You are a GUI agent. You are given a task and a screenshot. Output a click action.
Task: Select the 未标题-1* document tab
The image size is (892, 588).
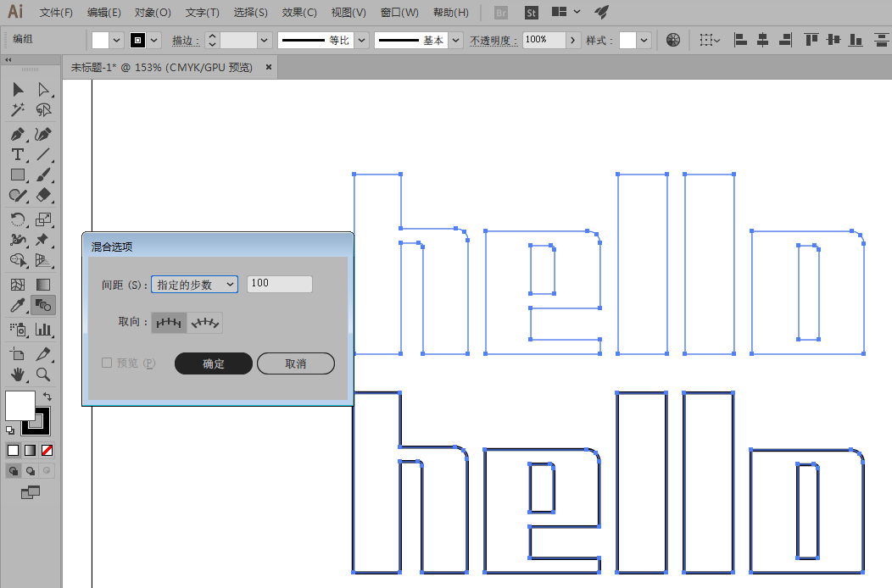coord(162,68)
